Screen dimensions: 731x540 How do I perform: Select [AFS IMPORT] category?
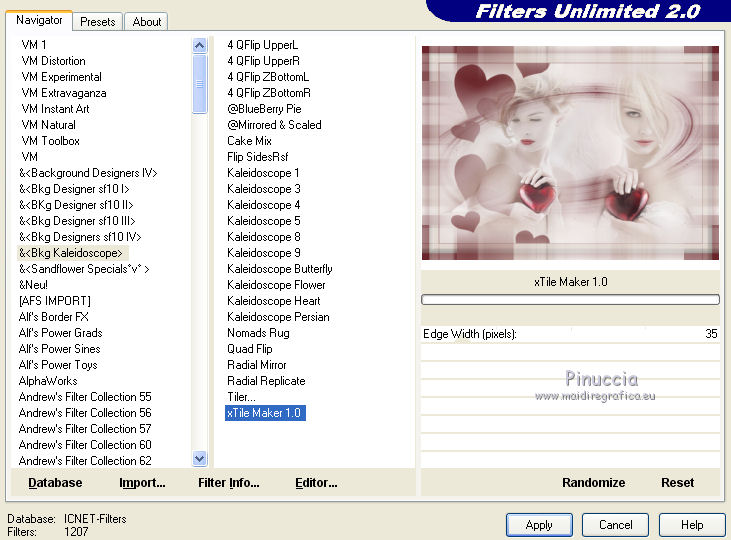click(x=55, y=301)
